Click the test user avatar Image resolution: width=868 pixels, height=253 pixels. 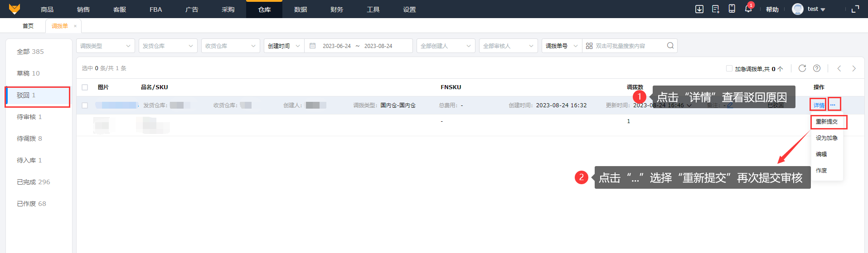797,9
